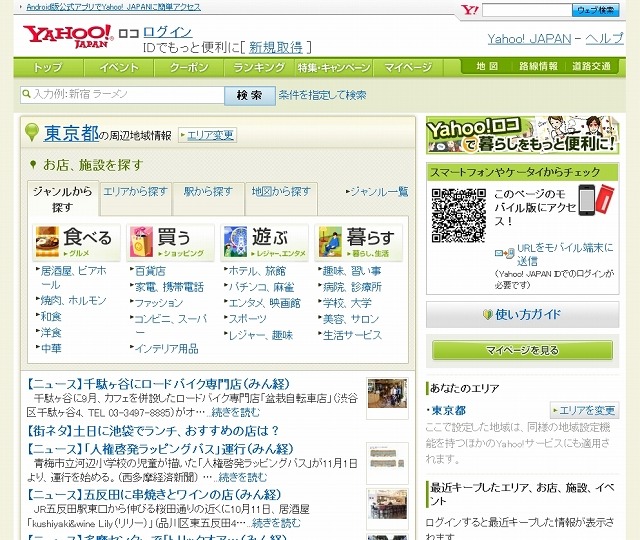Open the エンタメ、映画館 category link

(x=264, y=303)
